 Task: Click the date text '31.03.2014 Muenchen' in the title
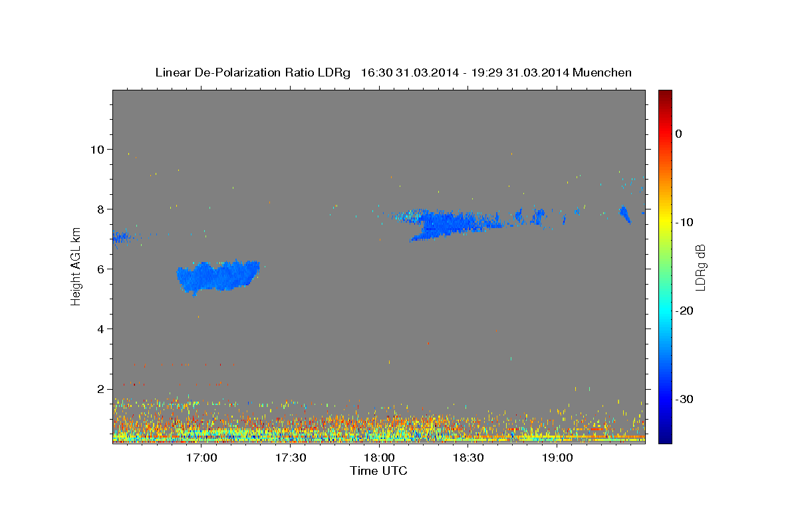(x=569, y=72)
